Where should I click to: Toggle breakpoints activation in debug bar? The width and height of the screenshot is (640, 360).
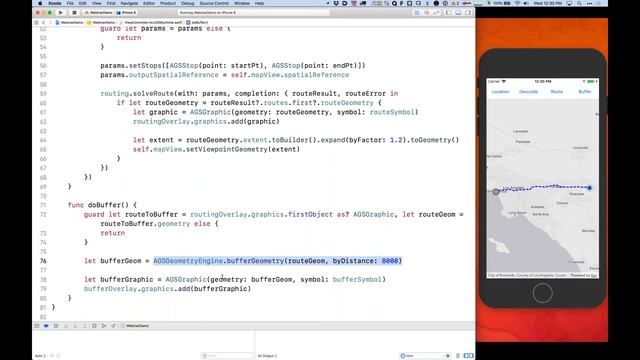46,326
